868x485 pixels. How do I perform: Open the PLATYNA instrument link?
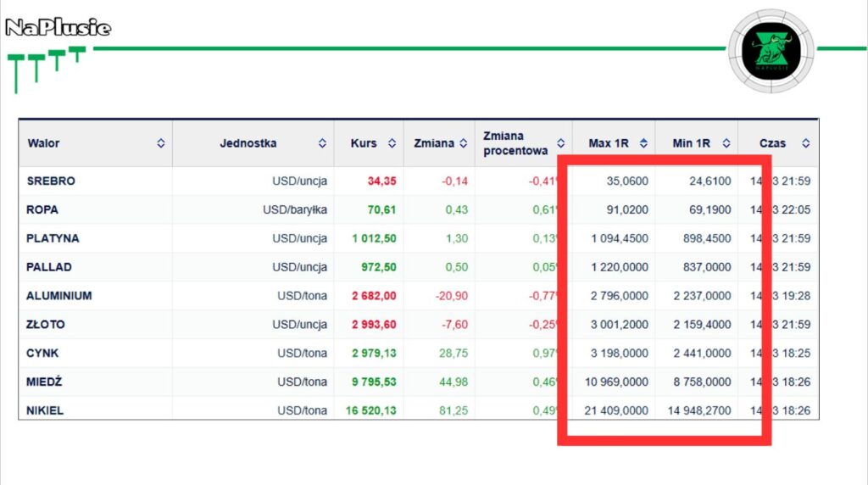[53, 238]
